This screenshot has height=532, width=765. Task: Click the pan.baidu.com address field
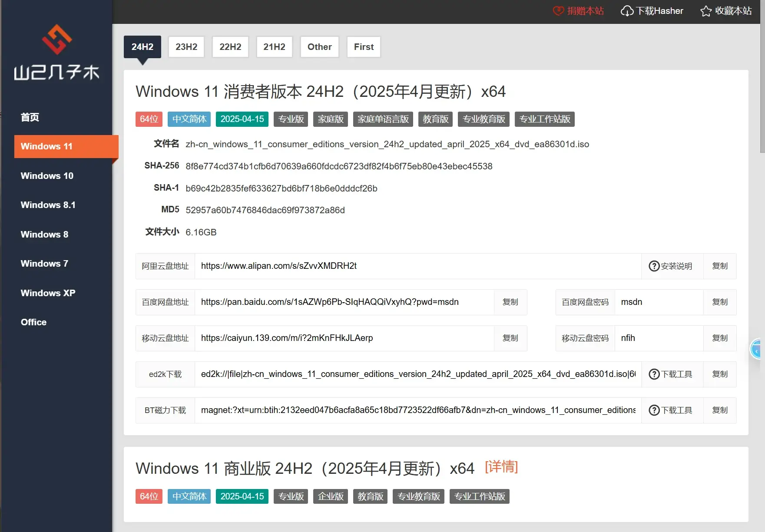pyautogui.click(x=344, y=302)
